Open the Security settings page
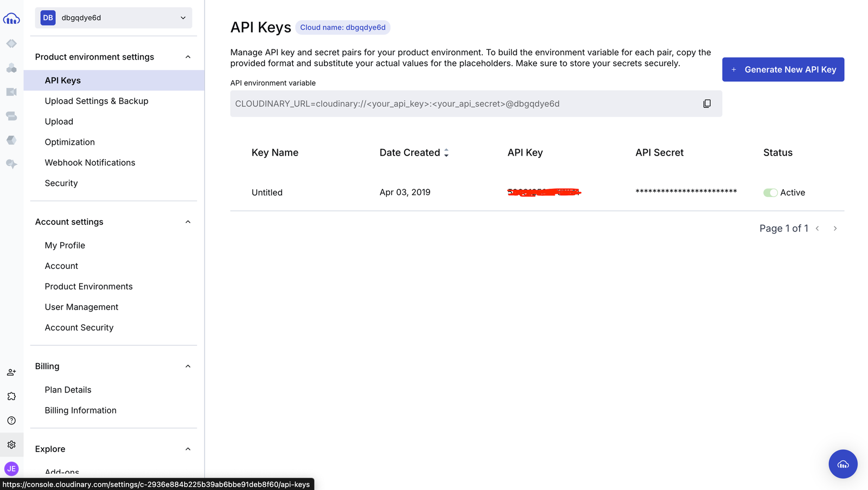 point(61,183)
